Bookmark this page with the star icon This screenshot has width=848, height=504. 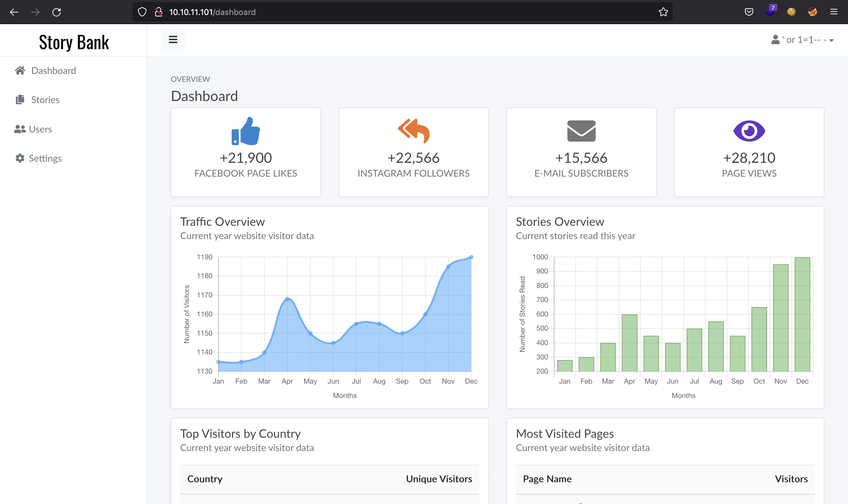pos(663,12)
